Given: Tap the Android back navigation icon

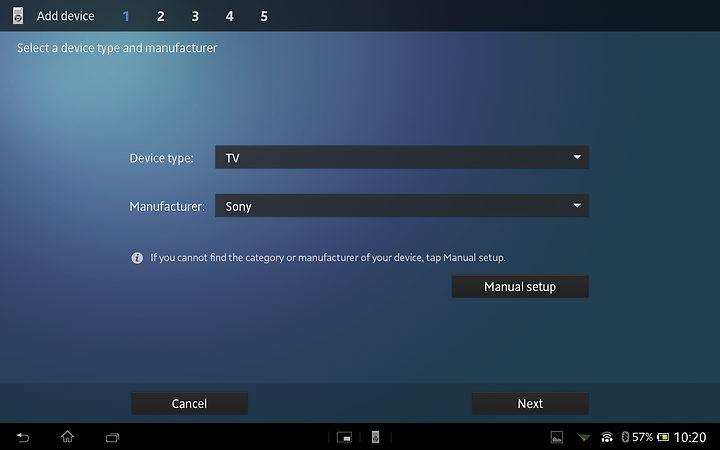Looking at the screenshot, I should point(22,437).
